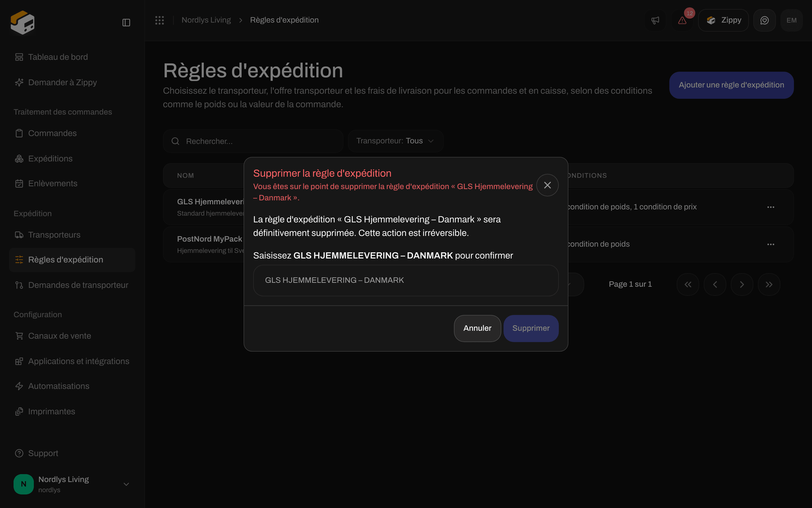View the alerts warning icon with badge 12
Viewport: 812px width, 508px height.
tap(682, 20)
